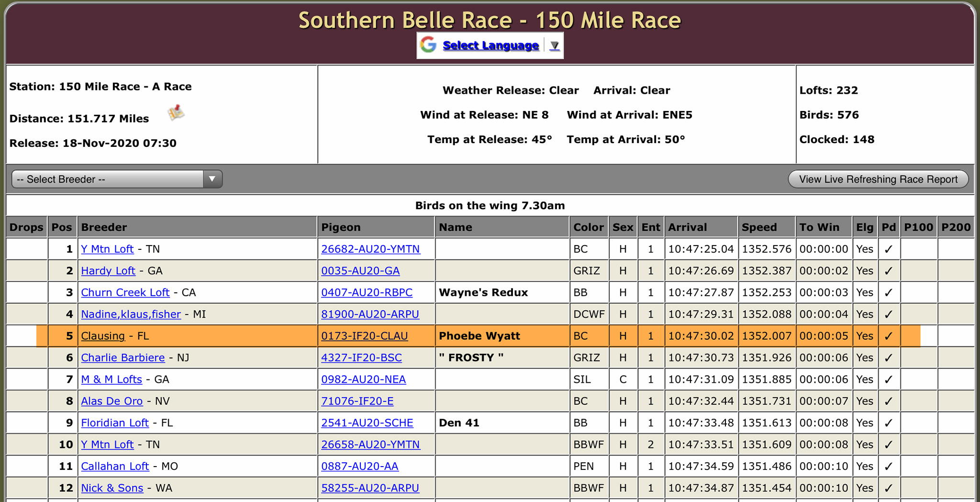Open pigeon 71076-IF20-E link
The image size is (980, 502).
click(357, 401)
